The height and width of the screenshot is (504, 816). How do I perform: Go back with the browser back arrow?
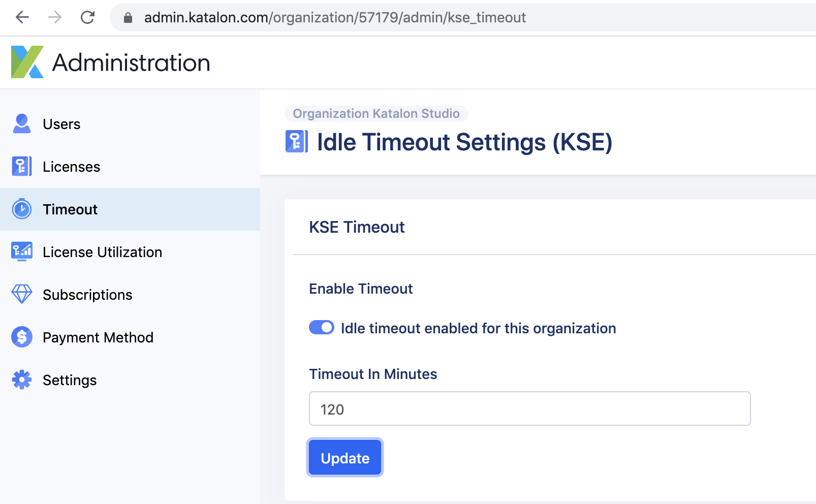tap(22, 17)
